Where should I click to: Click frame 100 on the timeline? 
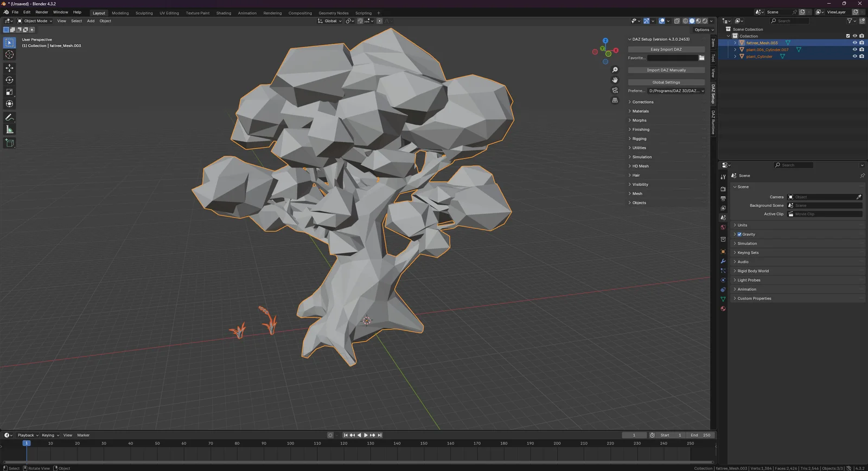point(290,444)
